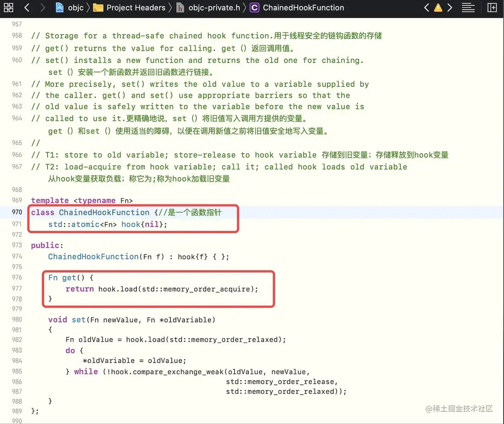
Task: Click line number 980 in gutter
Action: point(17,319)
